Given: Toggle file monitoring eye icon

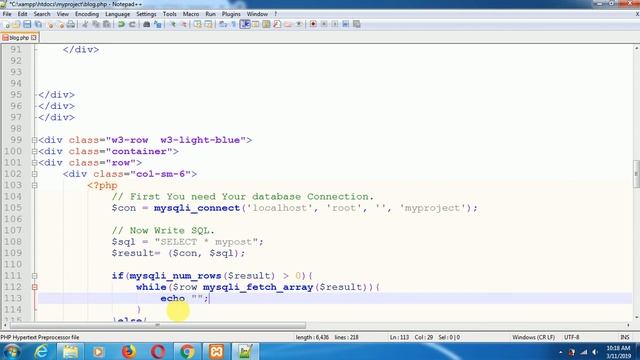Looking at the screenshot, I should click(299, 24).
